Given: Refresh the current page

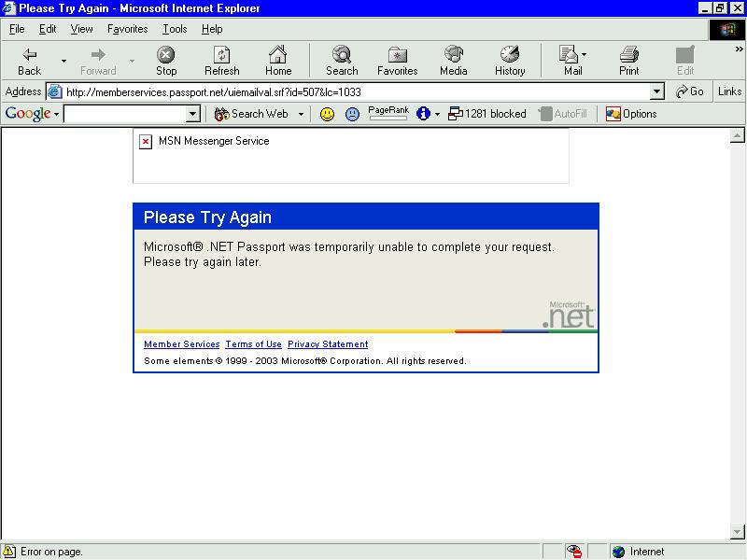Looking at the screenshot, I should pos(221,61).
